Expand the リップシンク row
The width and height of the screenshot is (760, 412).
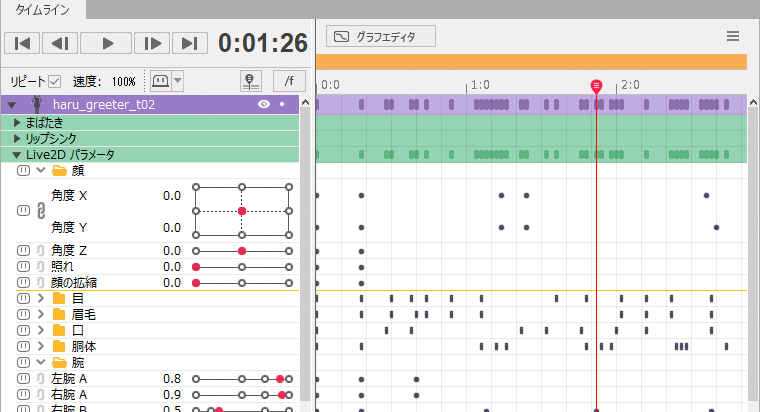pos(17,139)
